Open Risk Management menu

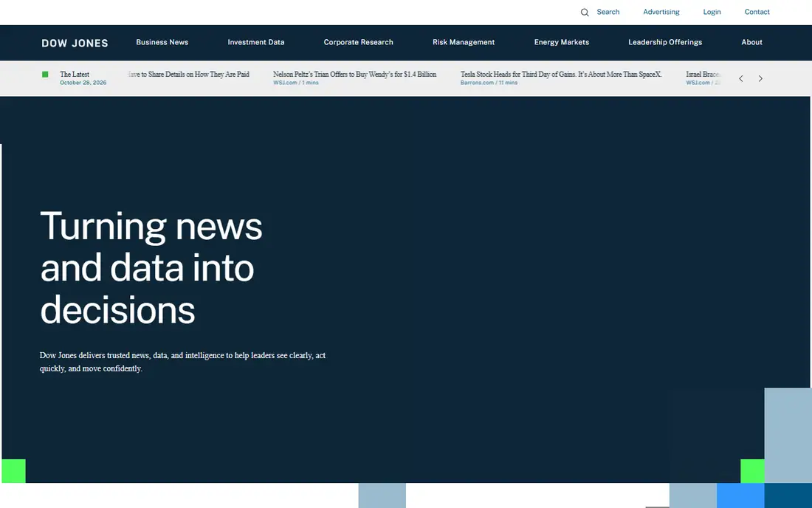coord(464,43)
